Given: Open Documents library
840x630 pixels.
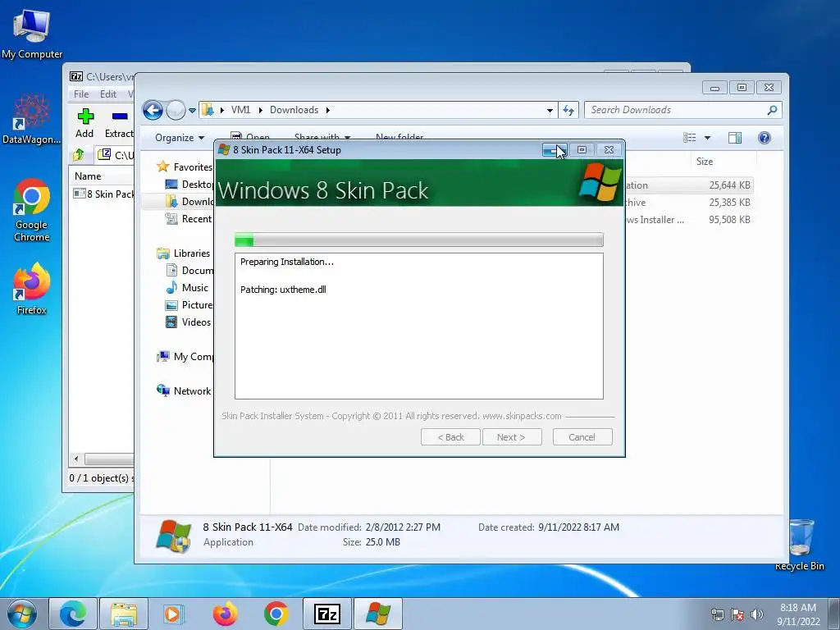Looking at the screenshot, I should coord(189,271).
